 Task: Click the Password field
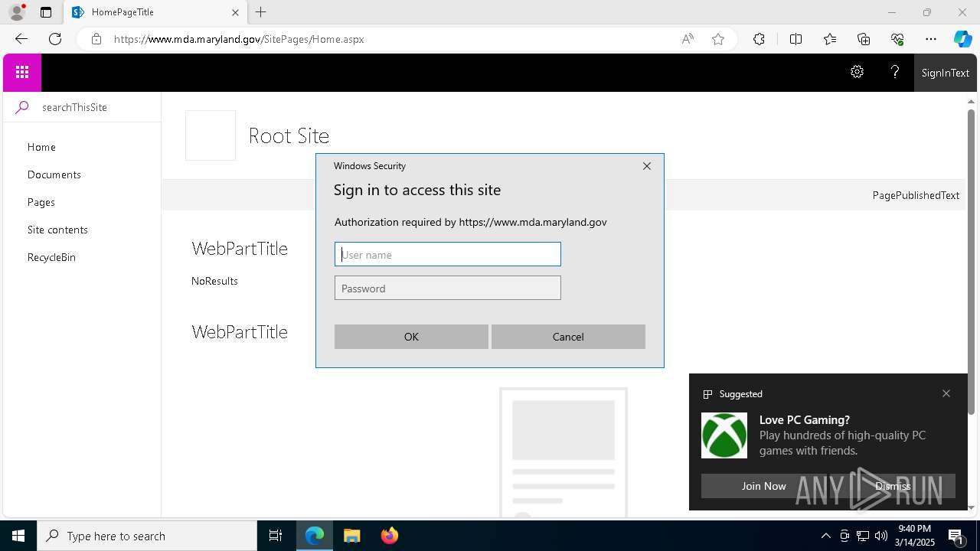(x=448, y=288)
